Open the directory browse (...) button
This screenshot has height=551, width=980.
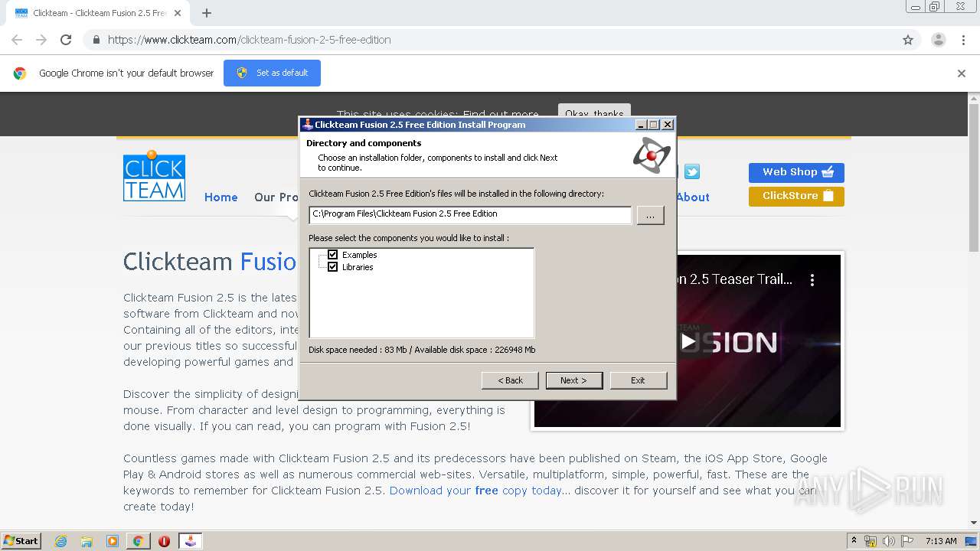point(650,216)
